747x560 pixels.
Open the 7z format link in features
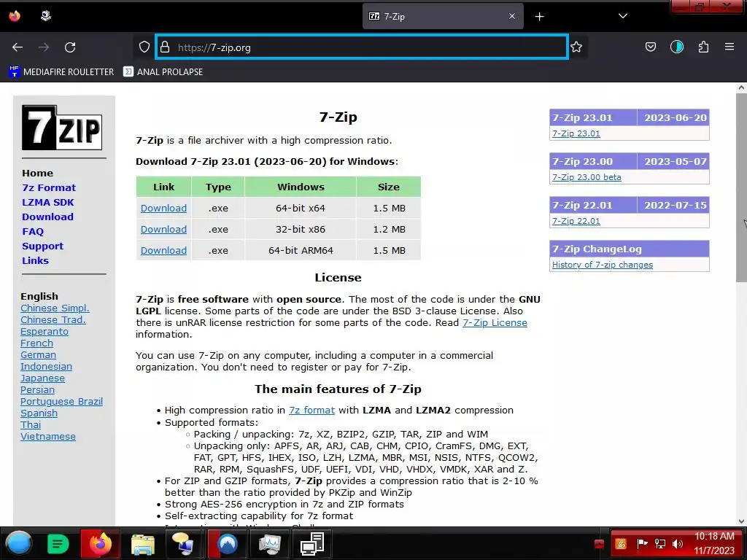point(311,411)
